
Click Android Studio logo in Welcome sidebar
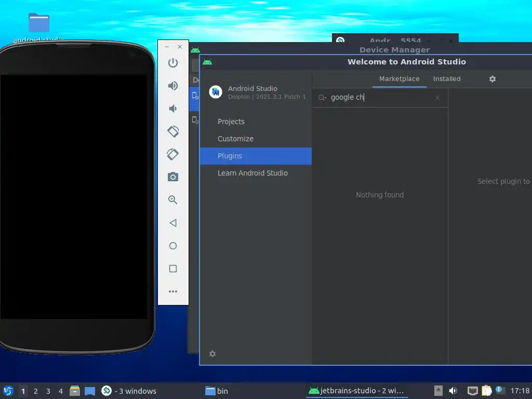coord(216,92)
